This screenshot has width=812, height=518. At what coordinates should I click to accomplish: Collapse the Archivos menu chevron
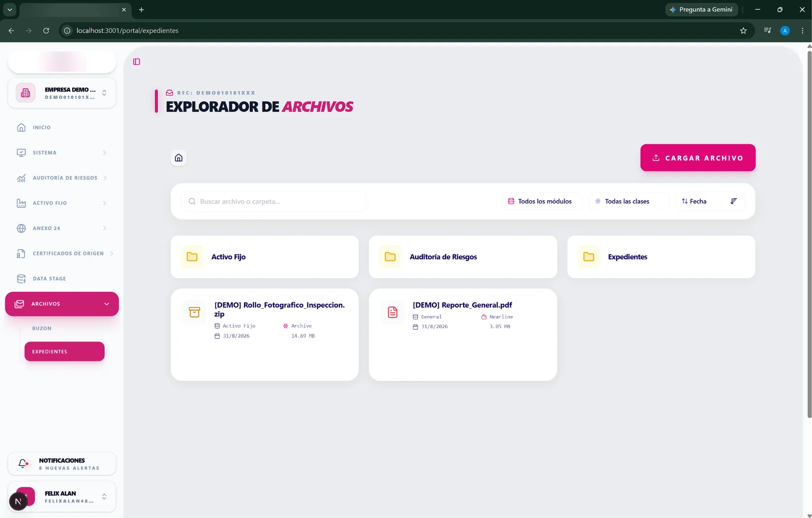coord(107,304)
